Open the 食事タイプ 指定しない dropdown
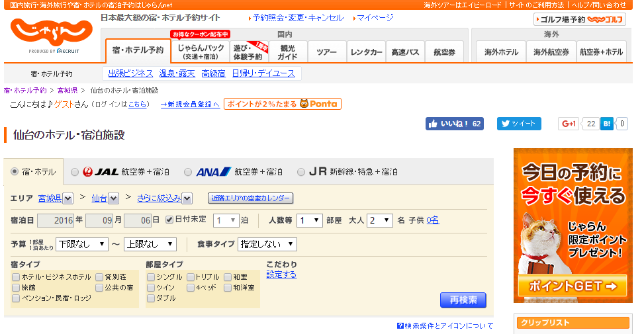Viewport: 644px width, 334px height. [x=267, y=244]
